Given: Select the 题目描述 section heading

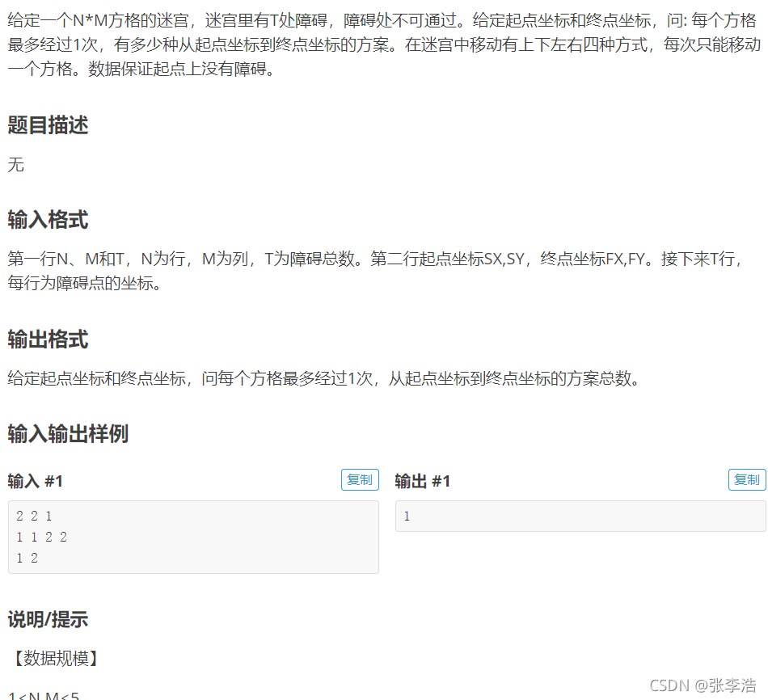Looking at the screenshot, I should (x=48, y=125).
